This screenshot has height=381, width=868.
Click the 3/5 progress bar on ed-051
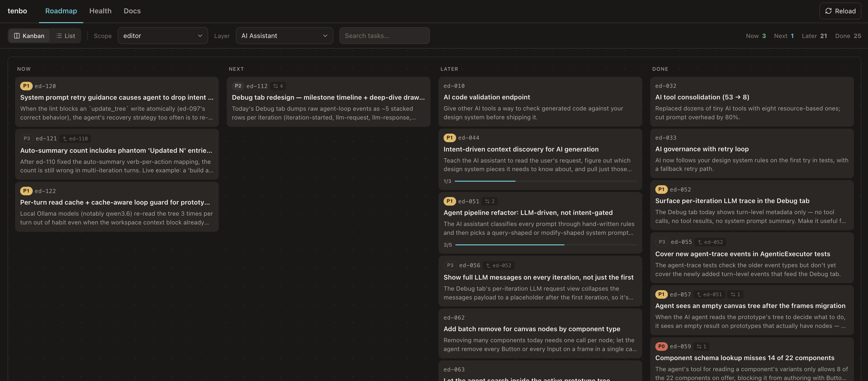click(x=546, y=245)
